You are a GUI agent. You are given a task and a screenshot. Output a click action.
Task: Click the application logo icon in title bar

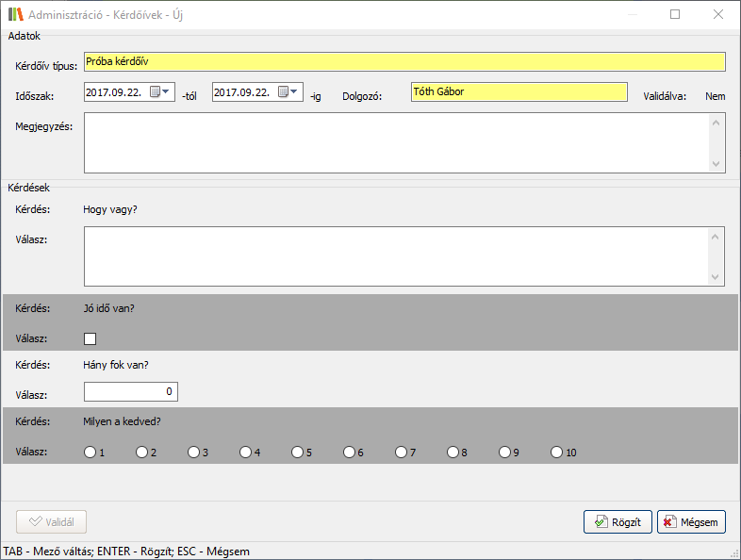[15, 15]
